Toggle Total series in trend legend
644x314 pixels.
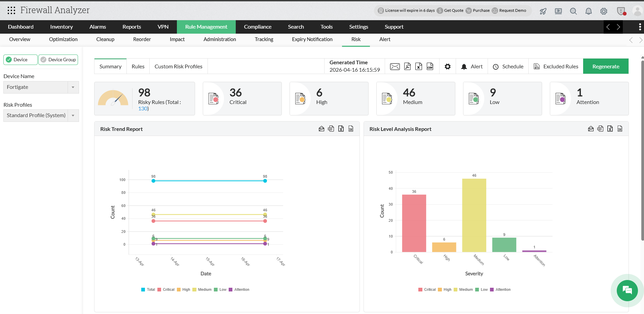point(148,289)
